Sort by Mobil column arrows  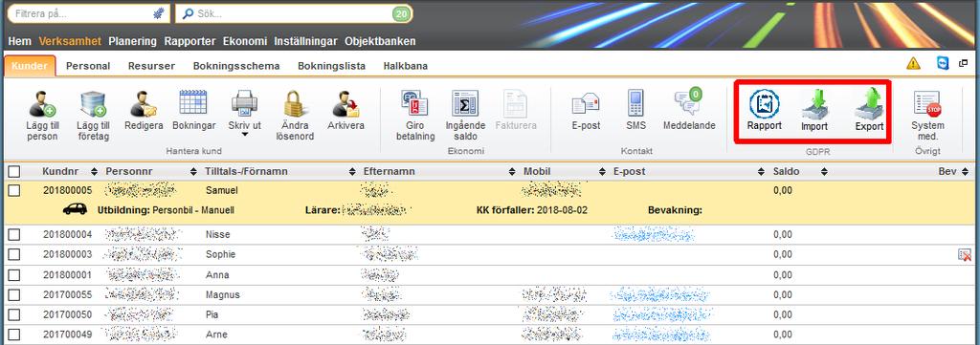603,172
